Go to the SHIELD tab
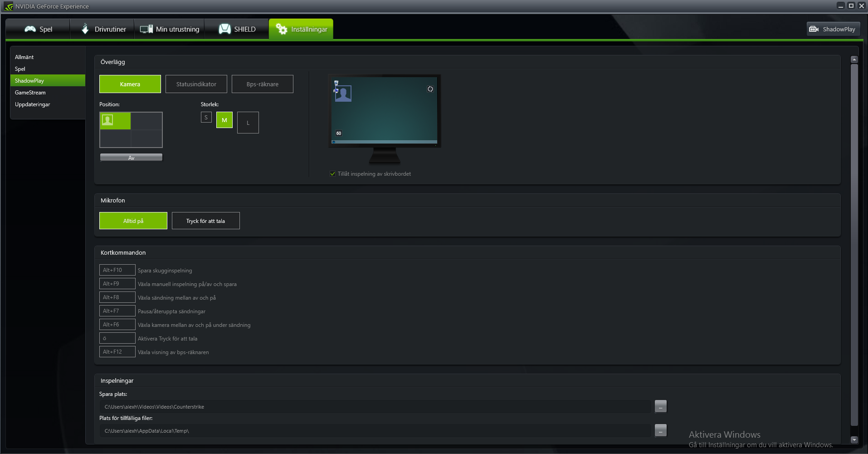 click(237, 29)
